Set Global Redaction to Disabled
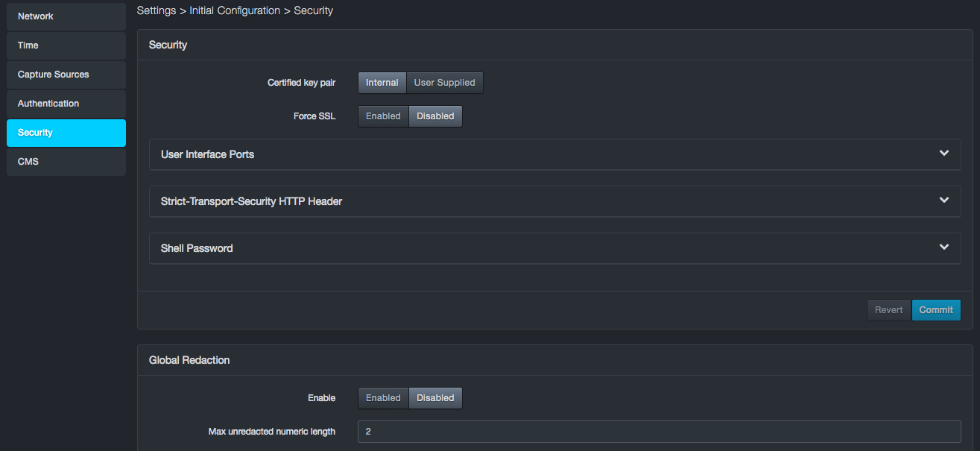Screen dimensions: 980x451 coord(435,398)
